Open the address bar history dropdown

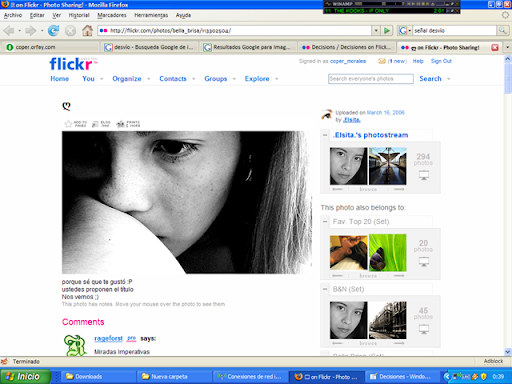tap(376, 31)
